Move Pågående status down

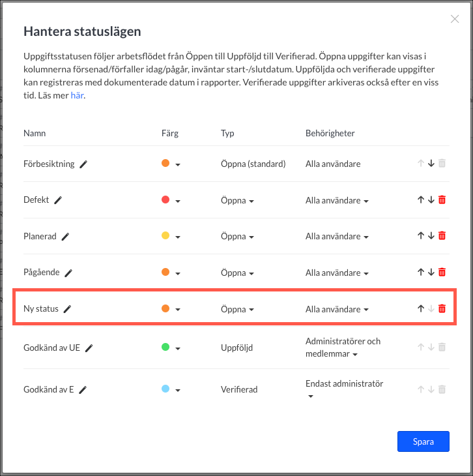431,272
